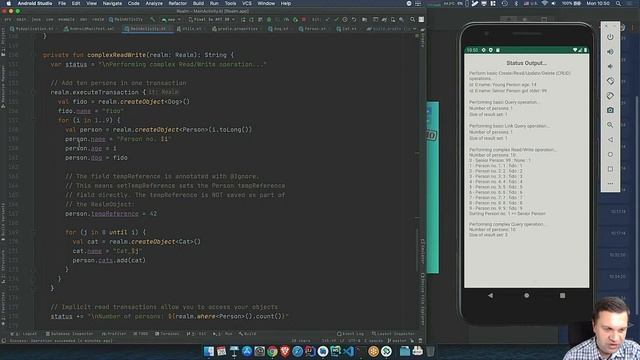Open Visual Studio Code from the Dock
The width and height of the screenshot is (640, 360).
tap(348, 351)
